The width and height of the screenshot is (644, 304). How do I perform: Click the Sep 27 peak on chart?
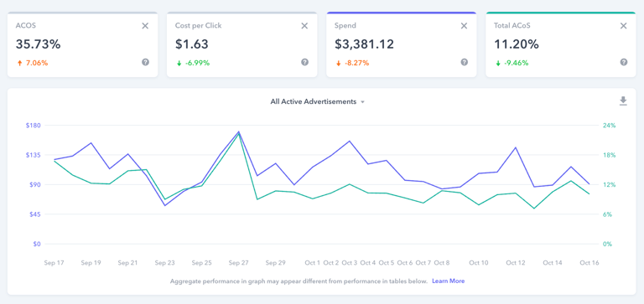point(239,131)
